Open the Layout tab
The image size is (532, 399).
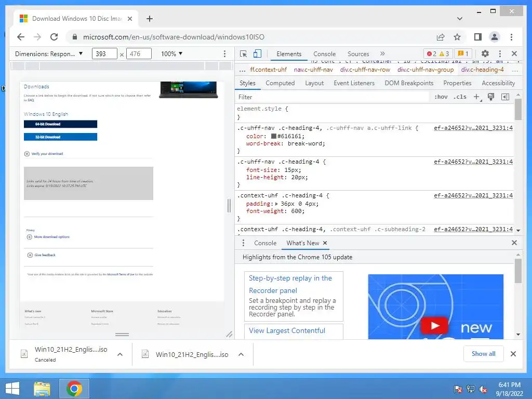314,83
